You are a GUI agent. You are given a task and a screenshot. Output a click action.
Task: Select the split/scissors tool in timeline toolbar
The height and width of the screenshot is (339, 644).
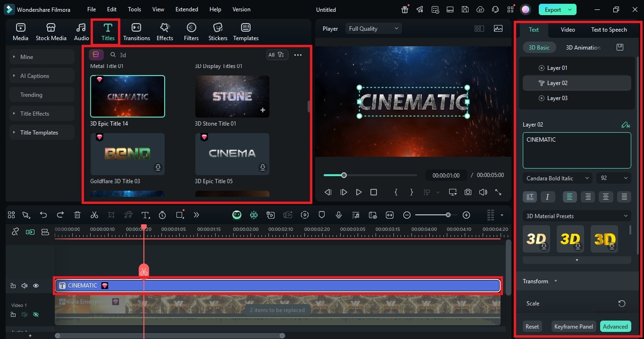[x=94, y=215]
